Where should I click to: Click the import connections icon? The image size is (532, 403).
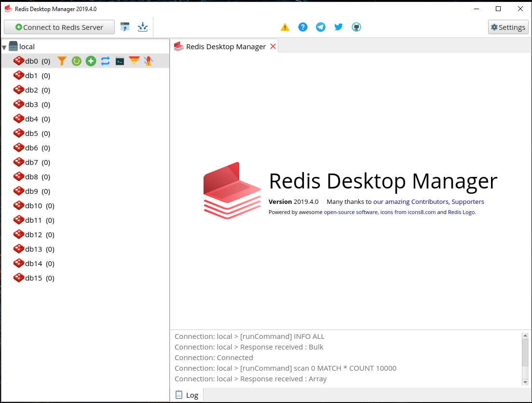125,27
